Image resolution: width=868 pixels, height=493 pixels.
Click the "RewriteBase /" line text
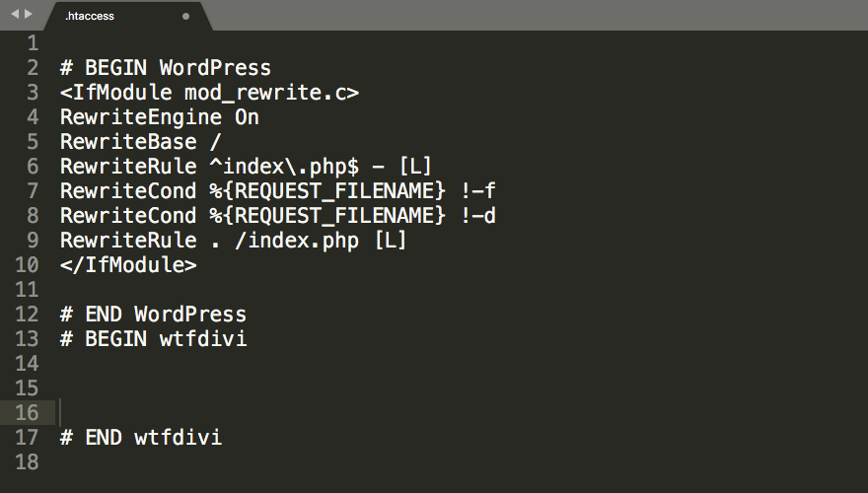click(x=140, y=142)
